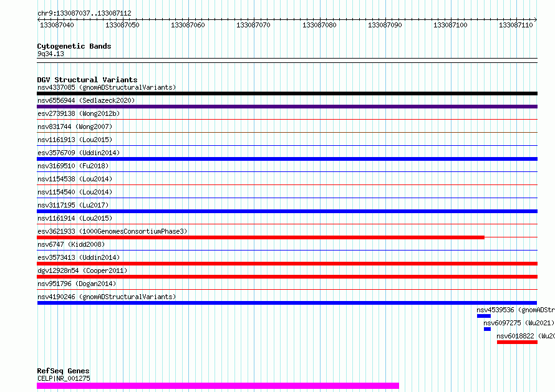Screen dimensions: 555x392
Task: Click ruler position 133087090
Action: pyautogui.click(x=385, y=25)
